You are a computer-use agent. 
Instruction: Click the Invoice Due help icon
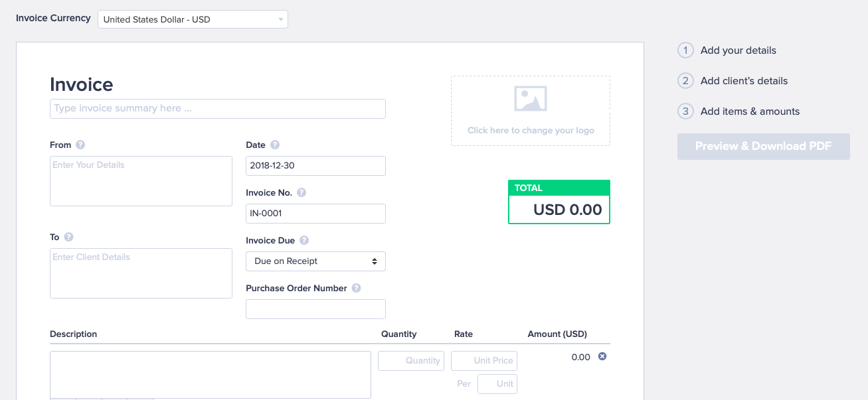pyautogui.click(x=304, y=240)
